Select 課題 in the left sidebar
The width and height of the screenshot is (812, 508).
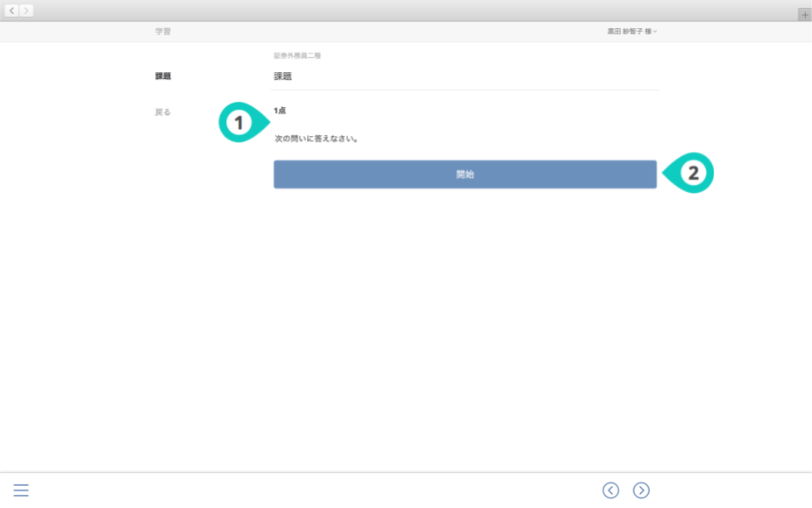pos(163,76)
